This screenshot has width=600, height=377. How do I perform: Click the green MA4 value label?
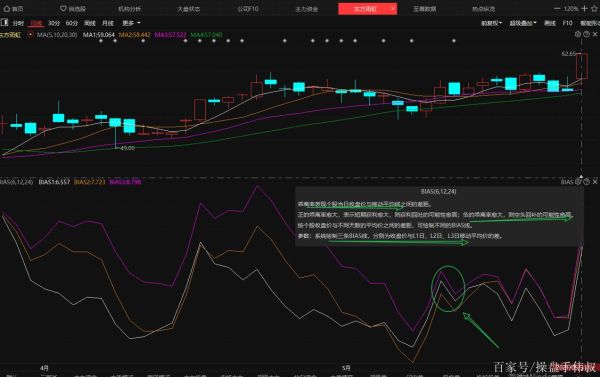pyautogui.click(x=206, y=35)
